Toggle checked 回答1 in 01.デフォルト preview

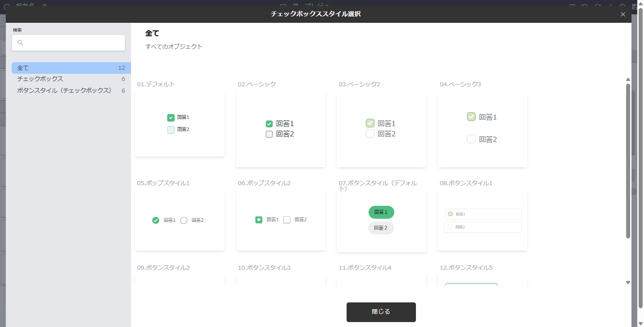tap(171, 118)
